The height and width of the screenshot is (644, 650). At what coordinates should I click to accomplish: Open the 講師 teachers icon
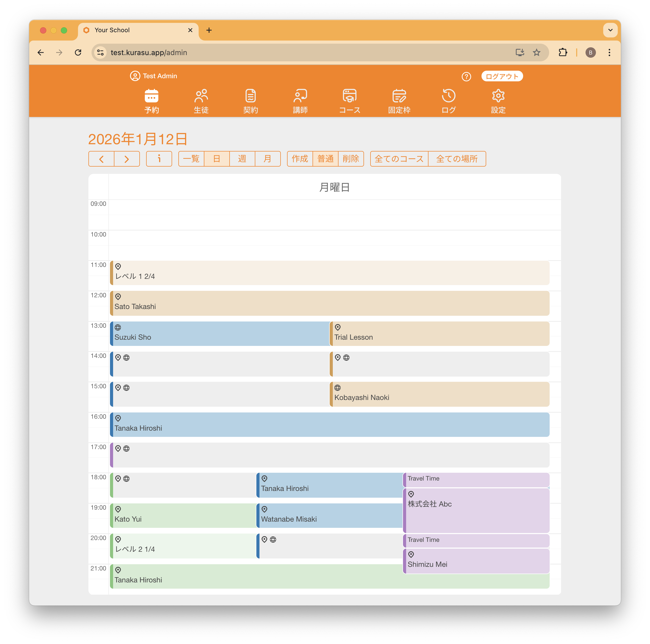[x=300, y=96]
